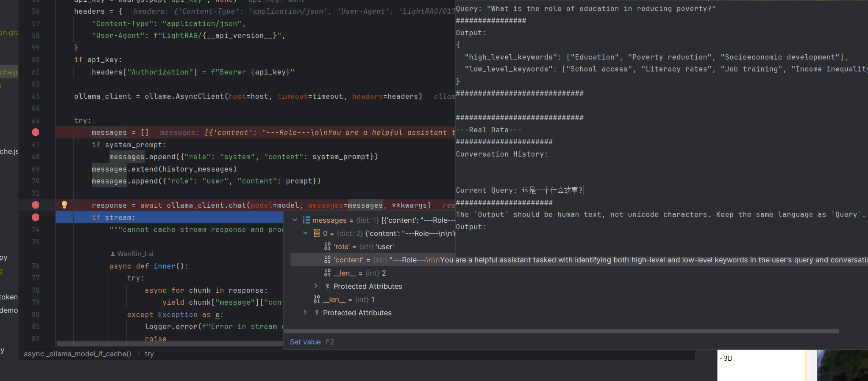Image resolution: width=868 pixels, height=381 pixels.
Task: Click line number 63 in the gutter
Action: (x=36, y=96)
